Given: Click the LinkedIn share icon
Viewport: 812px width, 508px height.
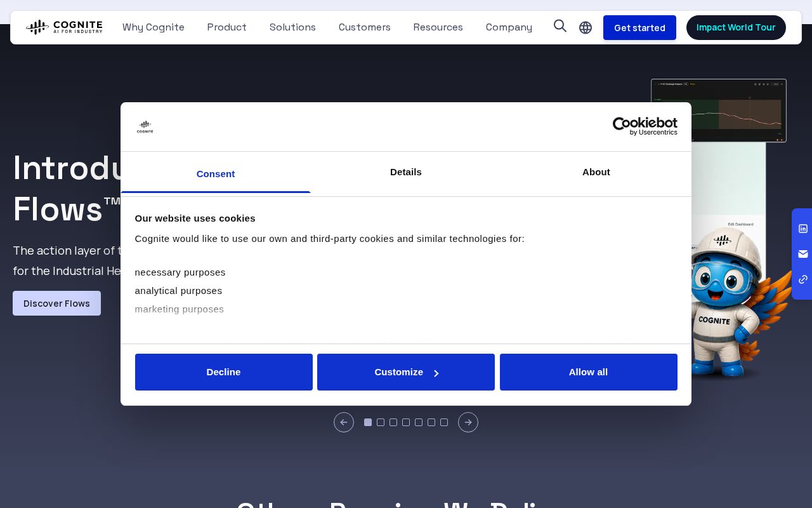Looking at the screenshot, I should (803, 229).
